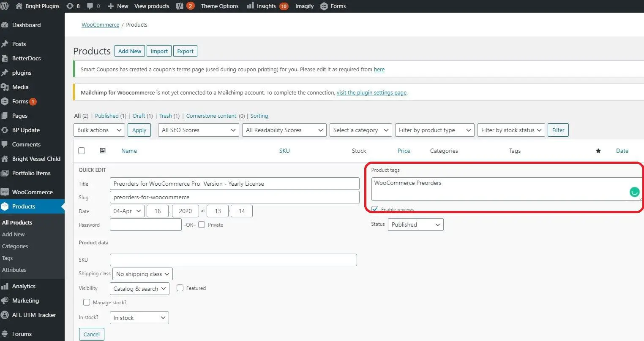The image size is (644, 341).
Task: Click inside the SKU input field
Action: click(x=233, y=260)
